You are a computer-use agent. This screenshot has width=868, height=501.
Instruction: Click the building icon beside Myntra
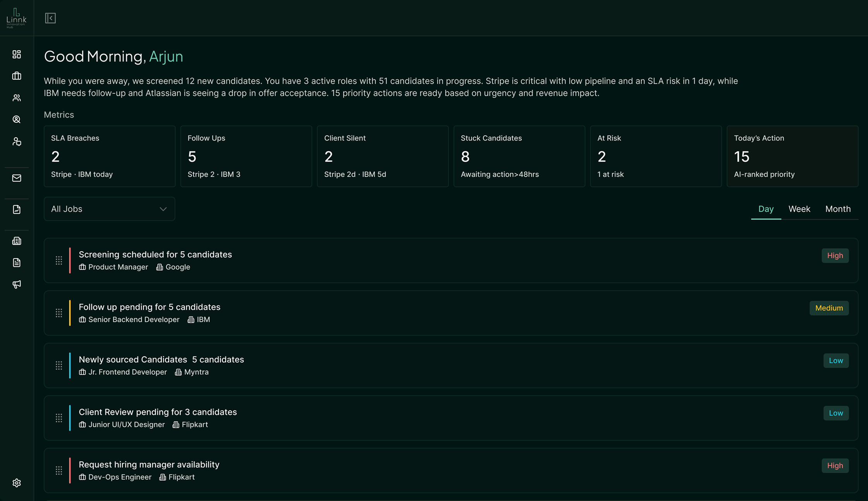point(178,372)
